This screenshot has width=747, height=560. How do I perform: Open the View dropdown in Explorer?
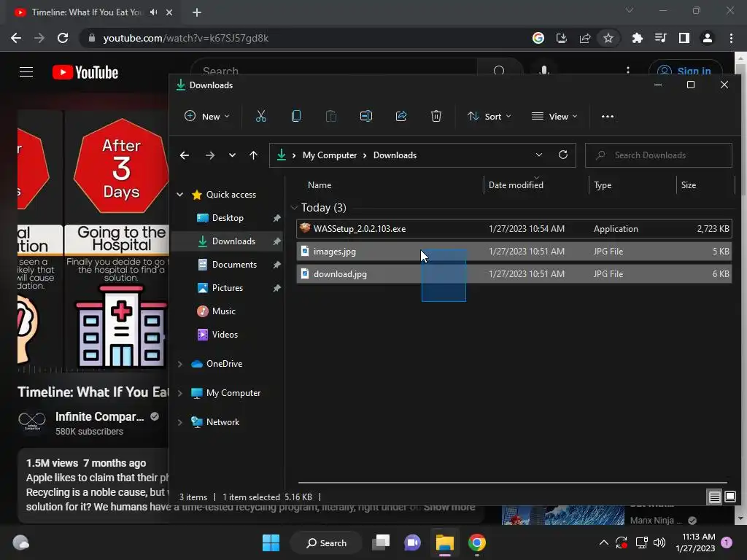pos(554,117)
